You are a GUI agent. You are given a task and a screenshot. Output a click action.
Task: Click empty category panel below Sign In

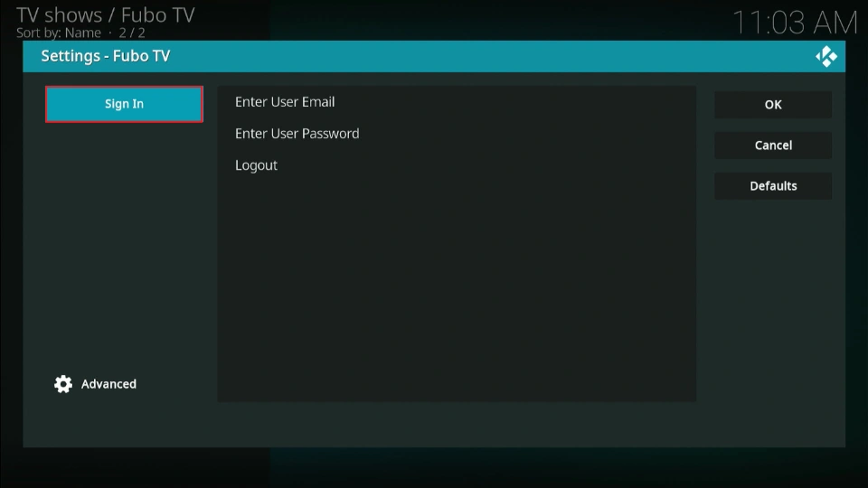point(124,244)
